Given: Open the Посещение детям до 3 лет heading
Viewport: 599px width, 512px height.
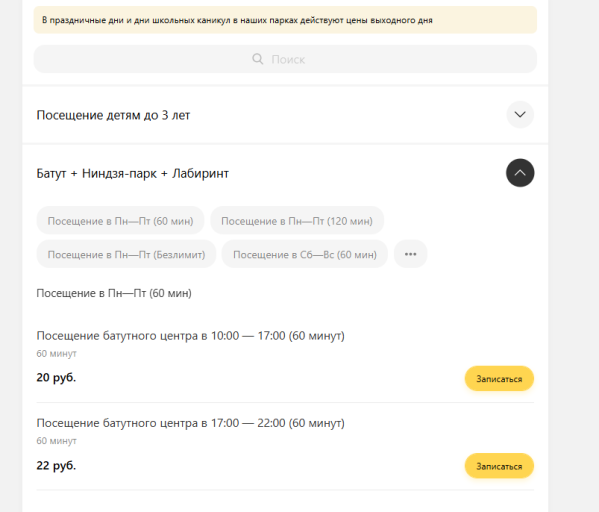Looking at the screenshot, I should click(x=113, y=115).
